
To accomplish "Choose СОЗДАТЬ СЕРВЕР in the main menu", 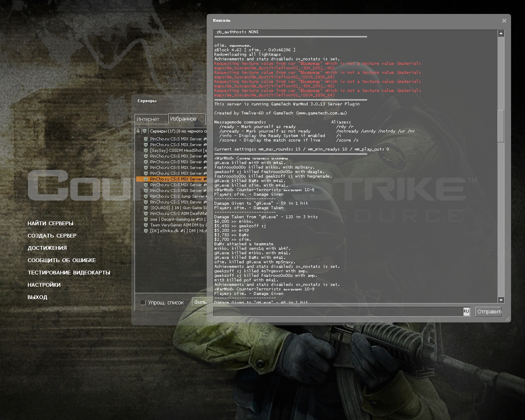I will pyautogui.click(x=52, y=236).
